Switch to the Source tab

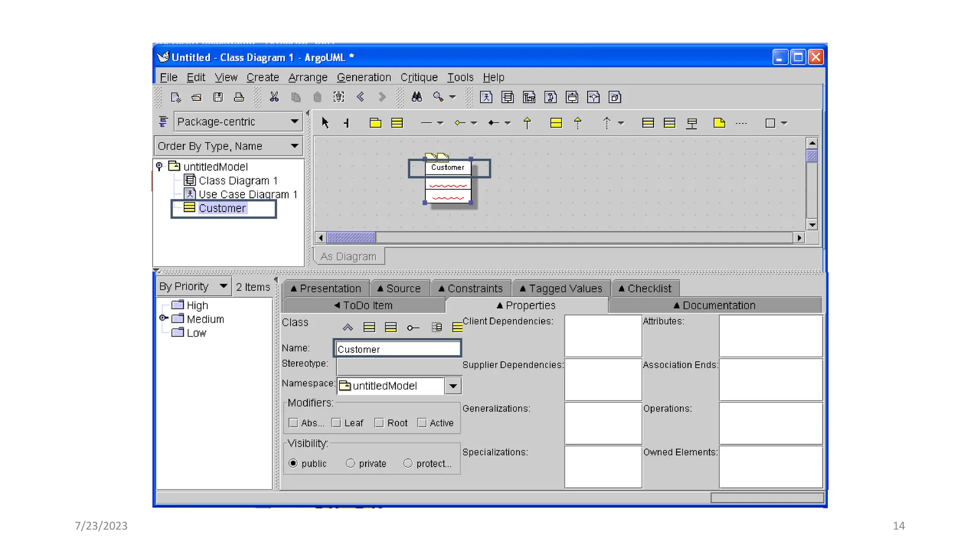tap(399, 288)
